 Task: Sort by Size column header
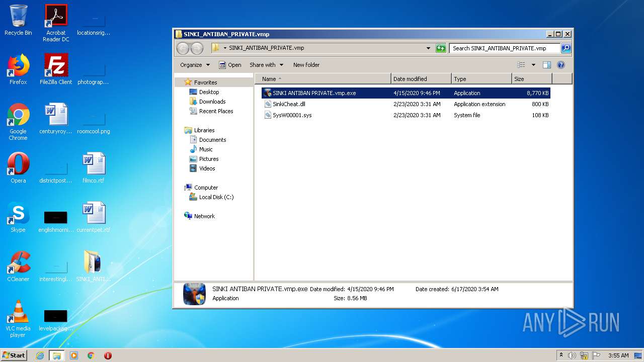click(532, 79)
